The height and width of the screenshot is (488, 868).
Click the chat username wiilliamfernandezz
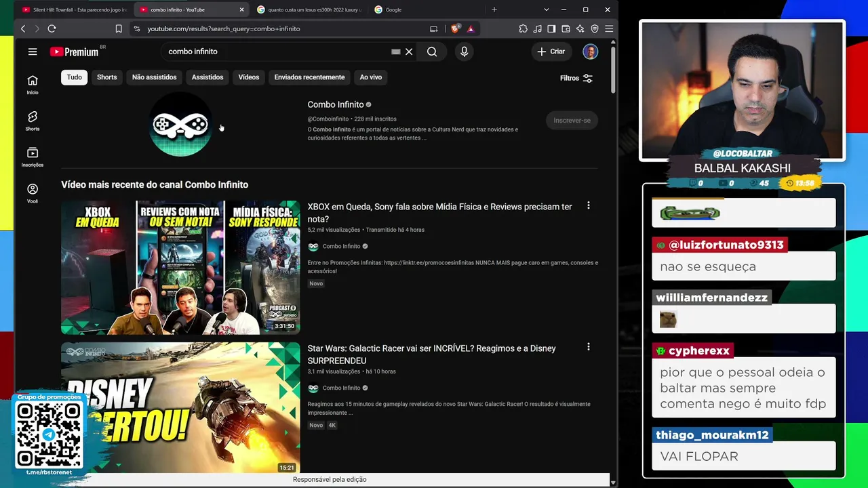[711, 298]
